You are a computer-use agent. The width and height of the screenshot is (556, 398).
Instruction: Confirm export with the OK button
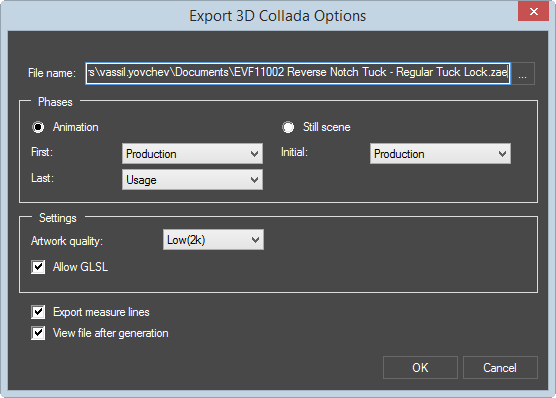click(420, 367)
